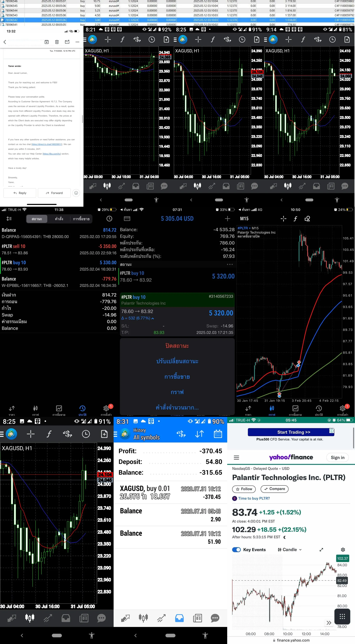Mark the email unread via envelope icon
Image resolution: width=355 pixels, height=644 pixels.
[67, 42]
